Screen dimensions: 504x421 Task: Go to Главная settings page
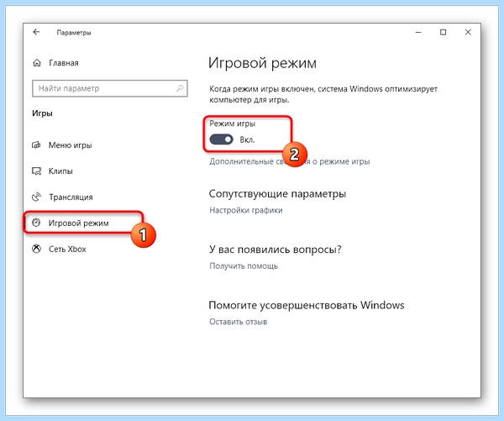click(x=64, y=63)
